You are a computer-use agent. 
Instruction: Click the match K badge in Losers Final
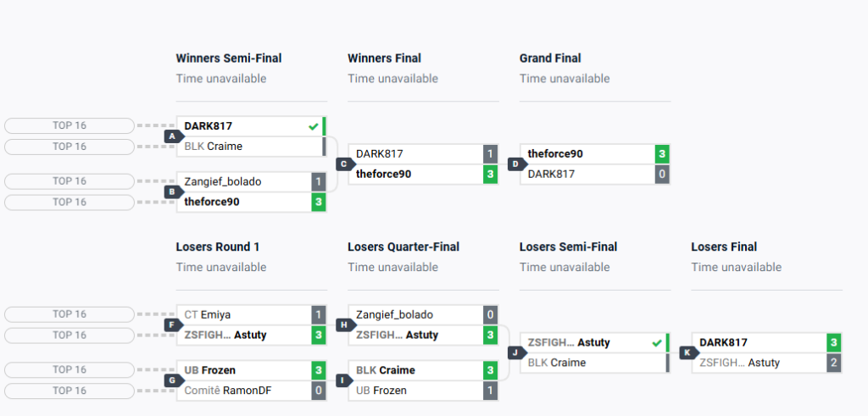[x=687, y=352]
